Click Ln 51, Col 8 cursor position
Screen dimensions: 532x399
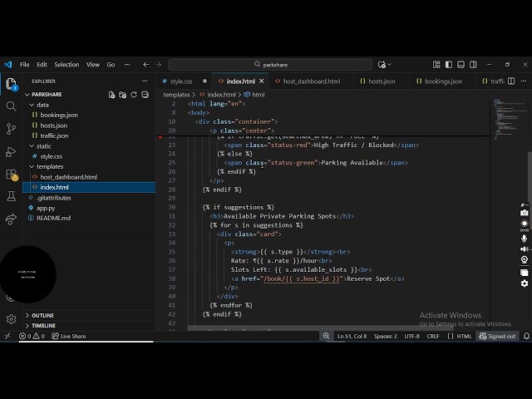[x=352, y=336]
